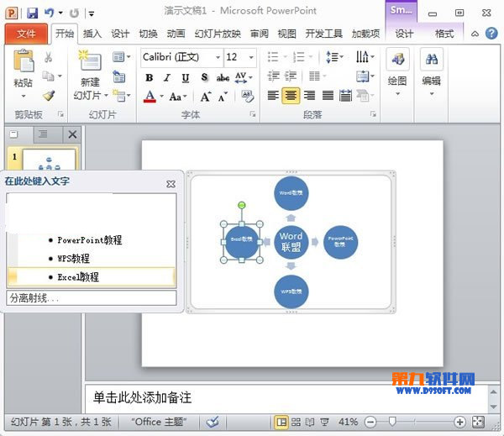Screen dimensions: 504x436
Task: Click the Paste clipboard icon
Action: pos(24,60)
